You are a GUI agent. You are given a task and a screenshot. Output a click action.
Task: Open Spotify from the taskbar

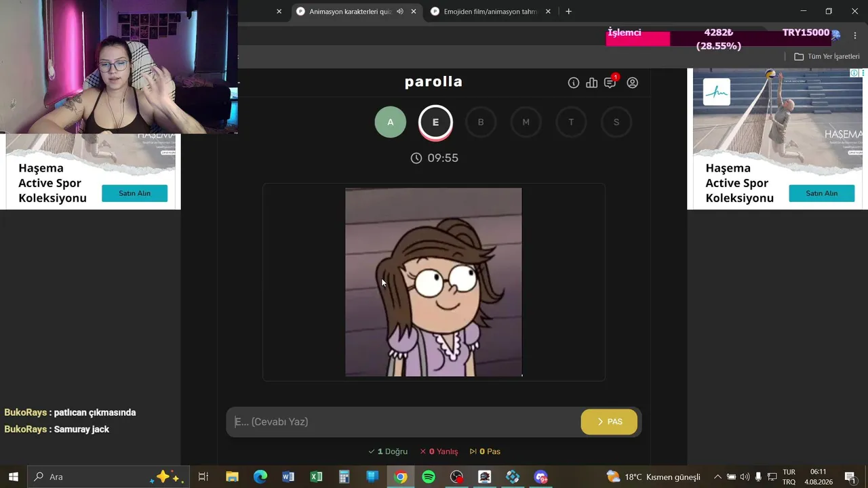429,476
